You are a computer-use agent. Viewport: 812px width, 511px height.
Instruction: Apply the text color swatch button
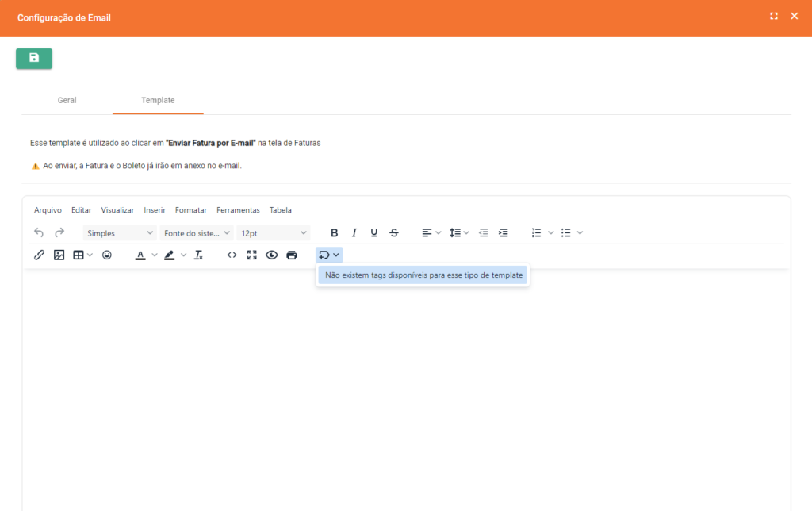coord(140,255)
